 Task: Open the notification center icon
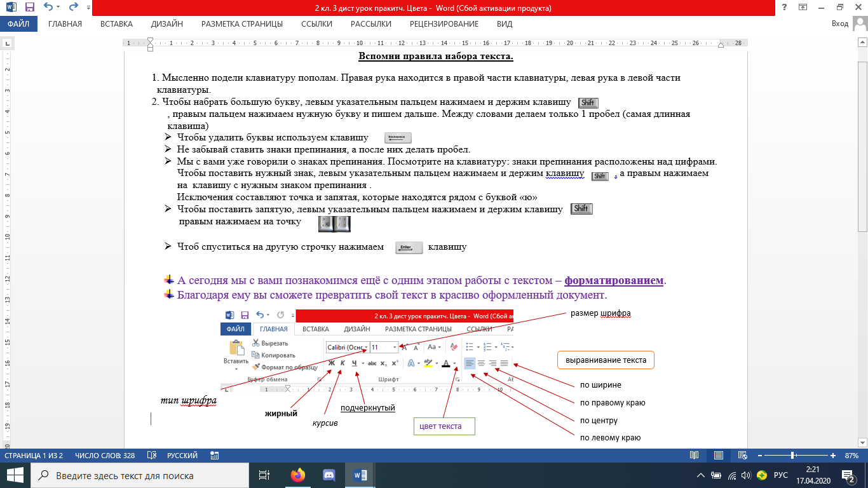pyautogui.click(x=849, y=475)
